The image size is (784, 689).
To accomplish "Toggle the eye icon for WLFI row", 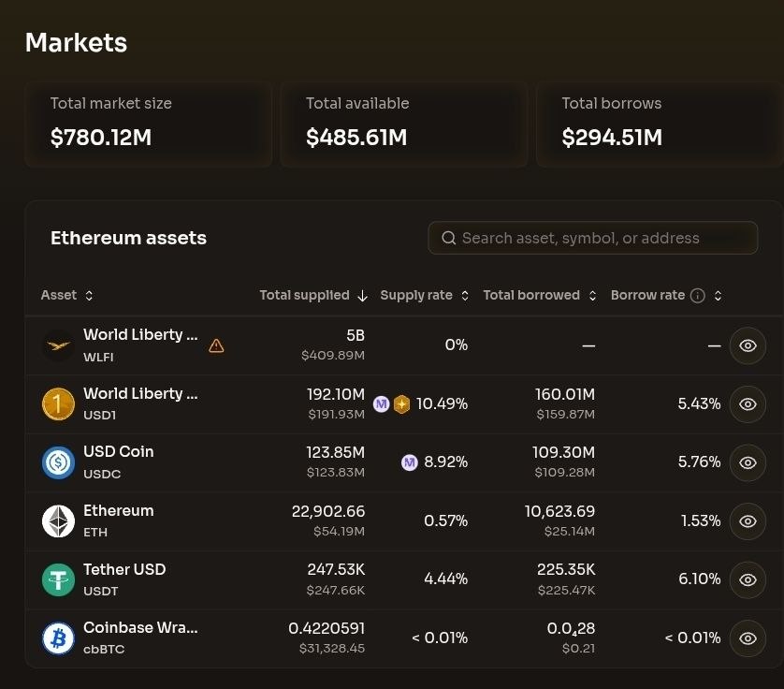I will click(x=748, y=345).
